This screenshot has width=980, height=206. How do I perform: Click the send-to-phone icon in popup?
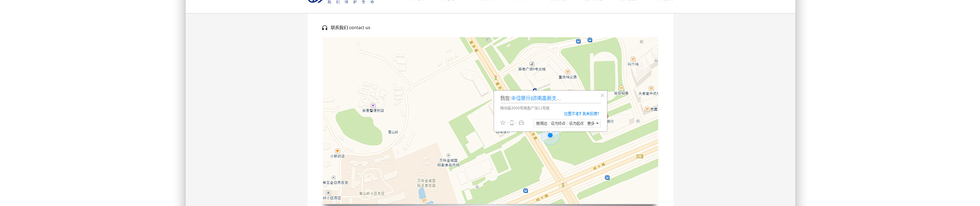click(x=512, y=123)
